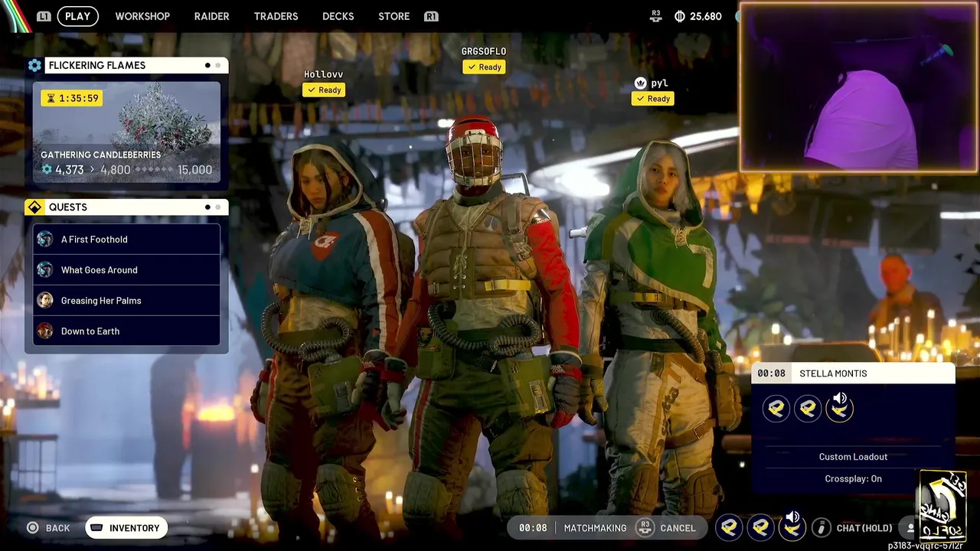This screenshot has height=551, width=980.
Task: Click the circle button icon beside BACK
Action: (x=32, y=528)
